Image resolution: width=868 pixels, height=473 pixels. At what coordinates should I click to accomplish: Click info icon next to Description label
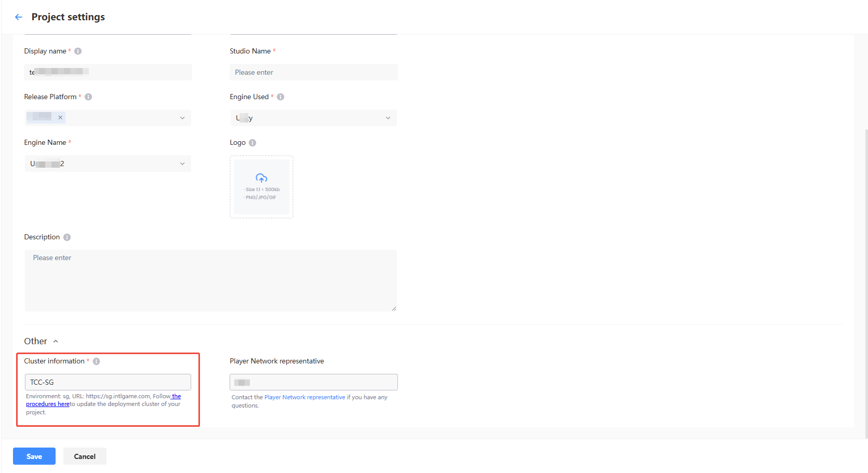click(67, 237)
